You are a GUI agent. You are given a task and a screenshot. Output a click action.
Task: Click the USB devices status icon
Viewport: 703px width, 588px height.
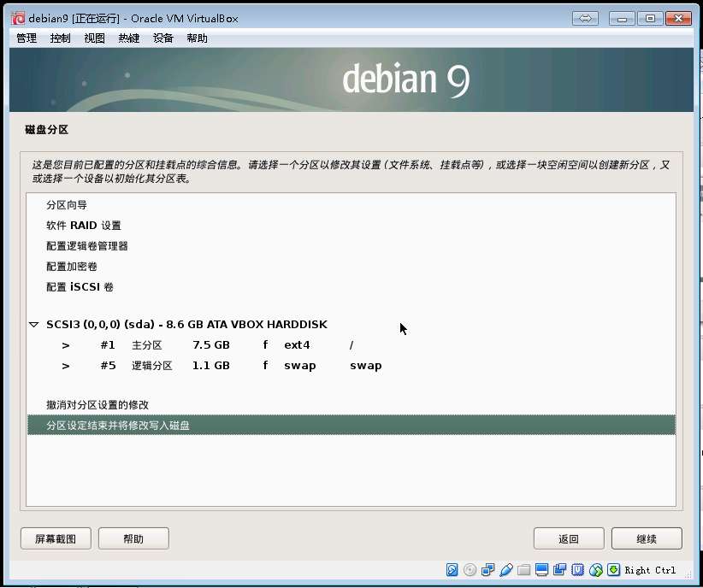click(x=505, y=569)
